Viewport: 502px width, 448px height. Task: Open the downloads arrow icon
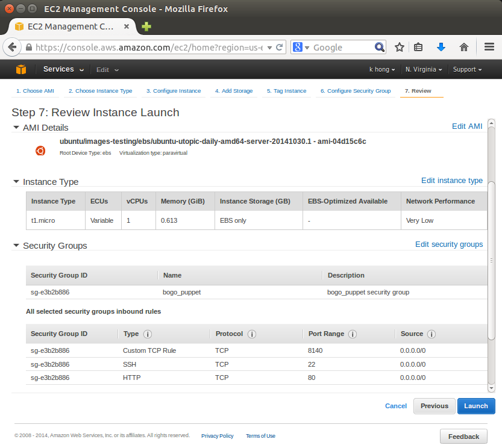pos(441,48)
